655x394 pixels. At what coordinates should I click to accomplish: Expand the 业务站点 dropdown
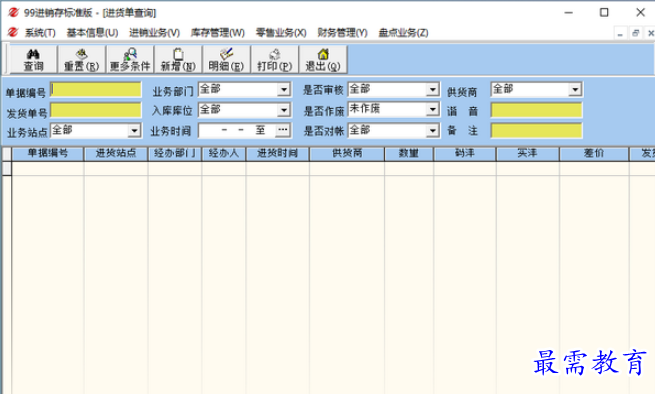(134, 131)
